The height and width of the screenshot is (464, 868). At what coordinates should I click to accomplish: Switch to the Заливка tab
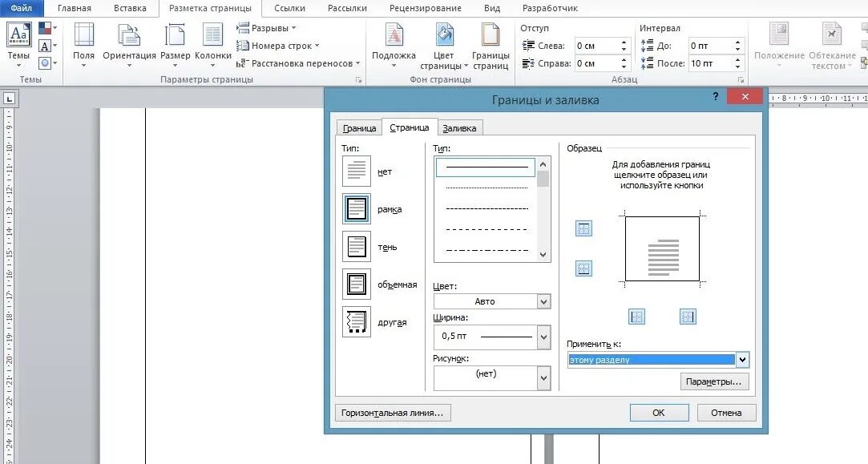[x=459, y=128]
